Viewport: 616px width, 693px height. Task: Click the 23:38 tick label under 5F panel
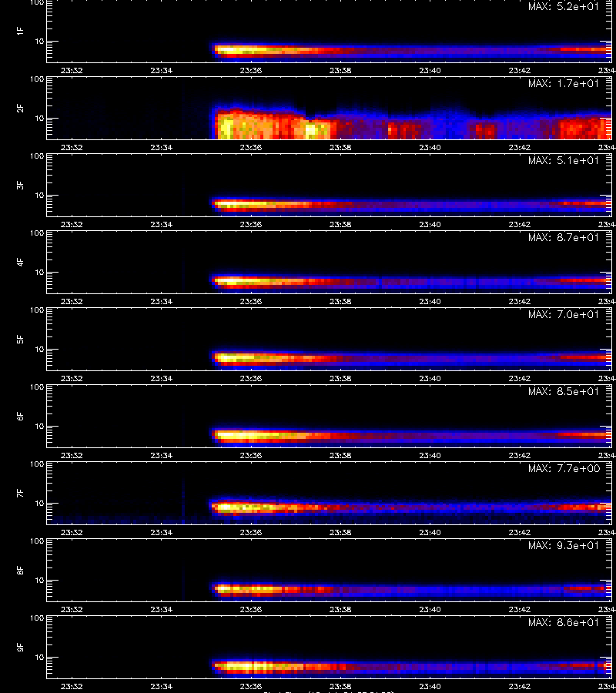(340, 378)
